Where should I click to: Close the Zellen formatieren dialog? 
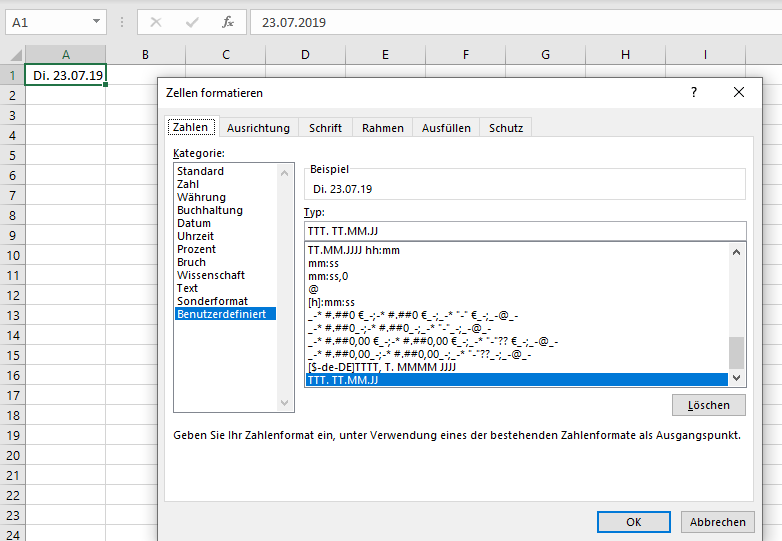[739, 92]
